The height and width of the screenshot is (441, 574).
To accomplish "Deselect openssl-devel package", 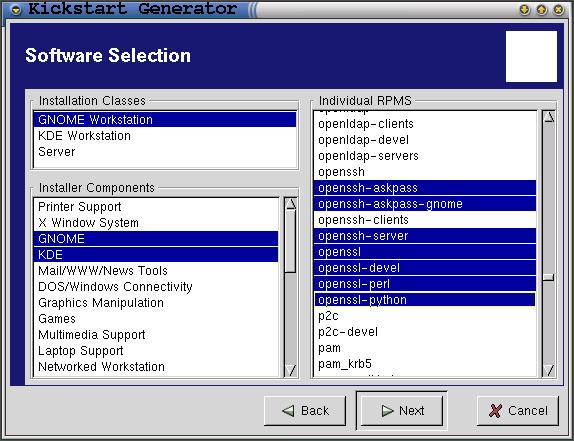I will pos(425,268).
